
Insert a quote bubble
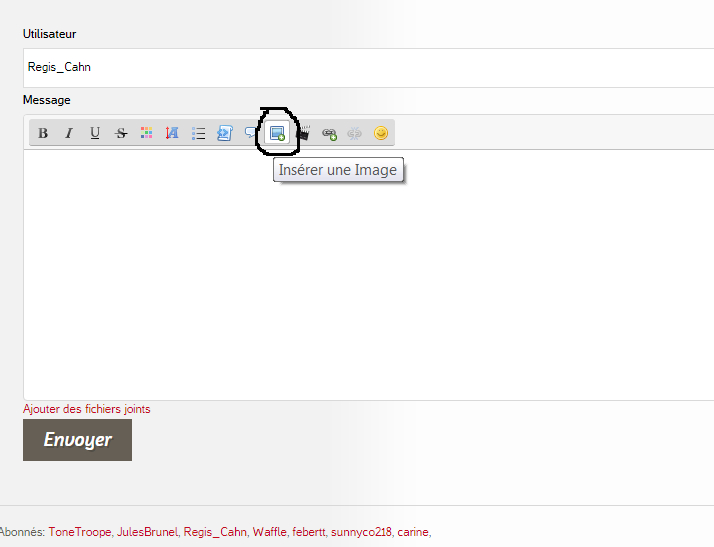250,133
